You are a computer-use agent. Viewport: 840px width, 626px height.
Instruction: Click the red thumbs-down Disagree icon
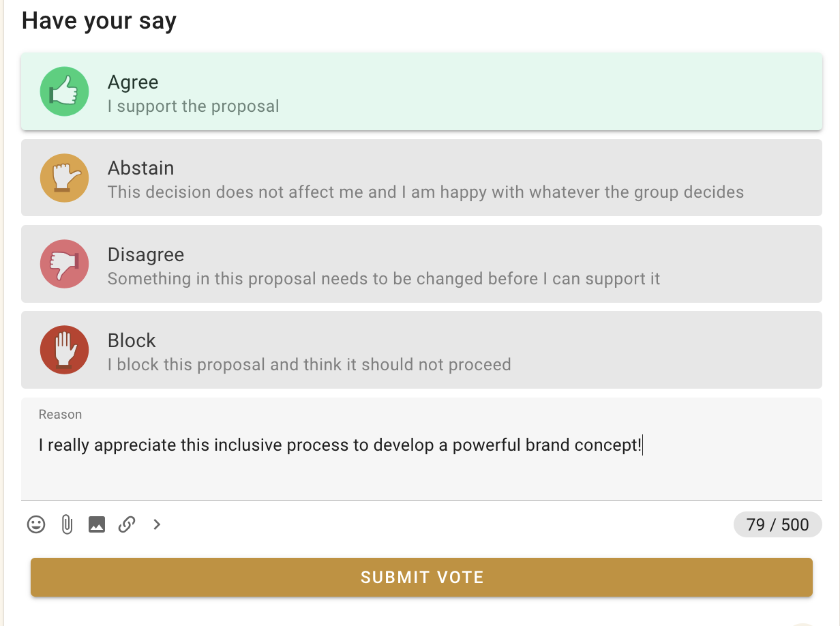pyautogui.click(x=65, y=264)
